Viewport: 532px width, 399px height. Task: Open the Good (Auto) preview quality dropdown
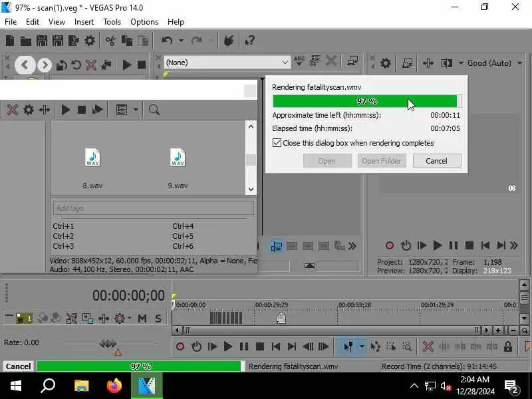click(x=519, y=63)
